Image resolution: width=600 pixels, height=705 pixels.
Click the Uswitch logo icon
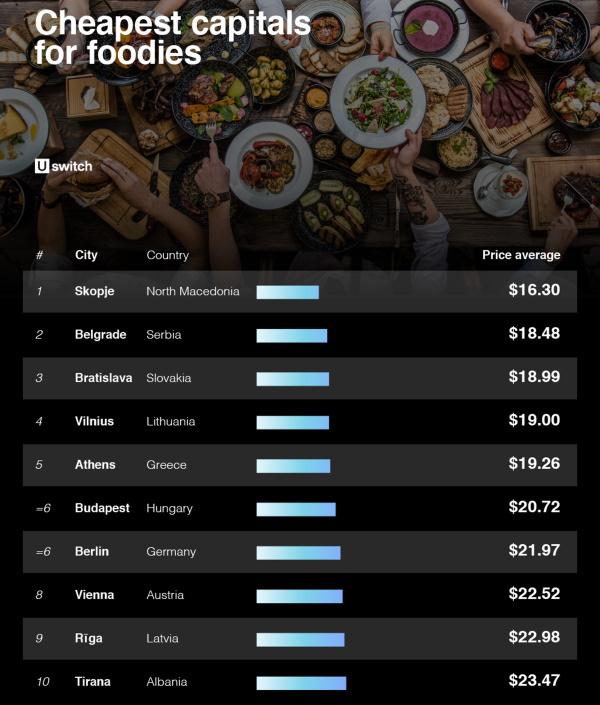pyautogui.click(x=41, y=167)
